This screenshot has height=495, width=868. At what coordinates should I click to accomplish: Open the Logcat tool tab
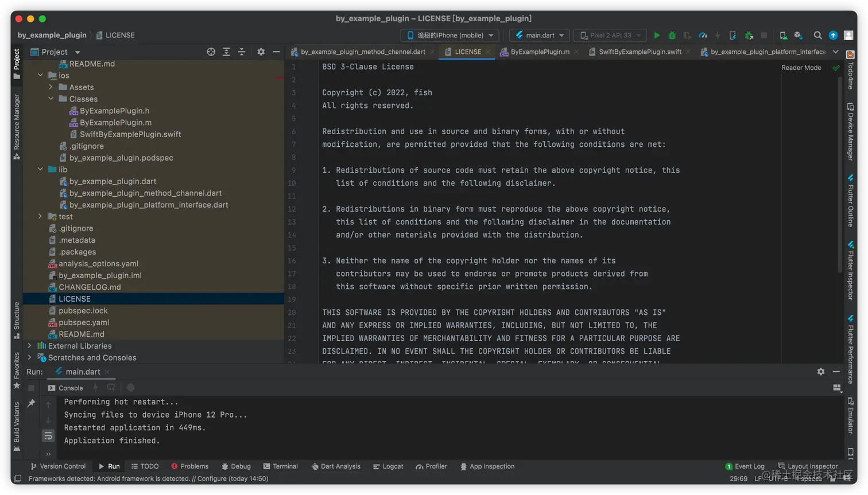point(388,466)
